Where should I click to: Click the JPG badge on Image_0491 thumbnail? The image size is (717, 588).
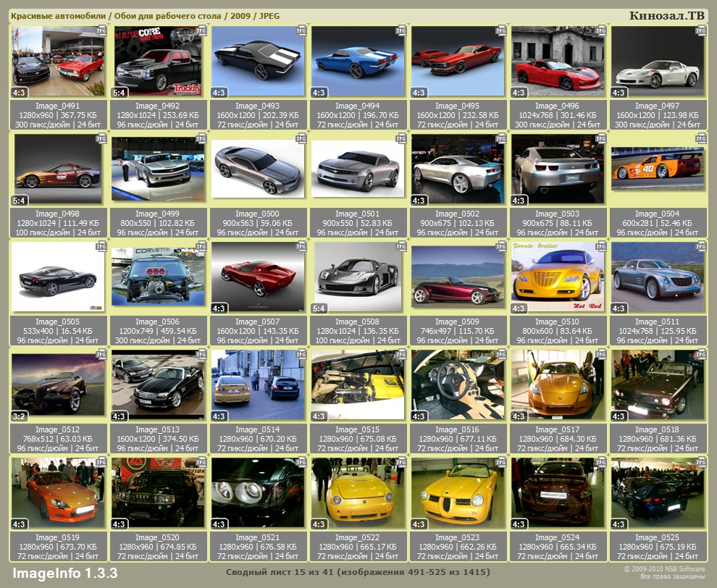101,31
